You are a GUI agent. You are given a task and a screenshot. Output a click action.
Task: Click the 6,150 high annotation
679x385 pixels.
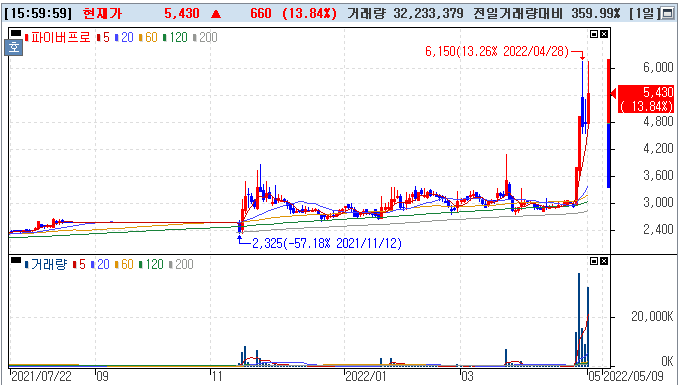[x=497, y=52]
